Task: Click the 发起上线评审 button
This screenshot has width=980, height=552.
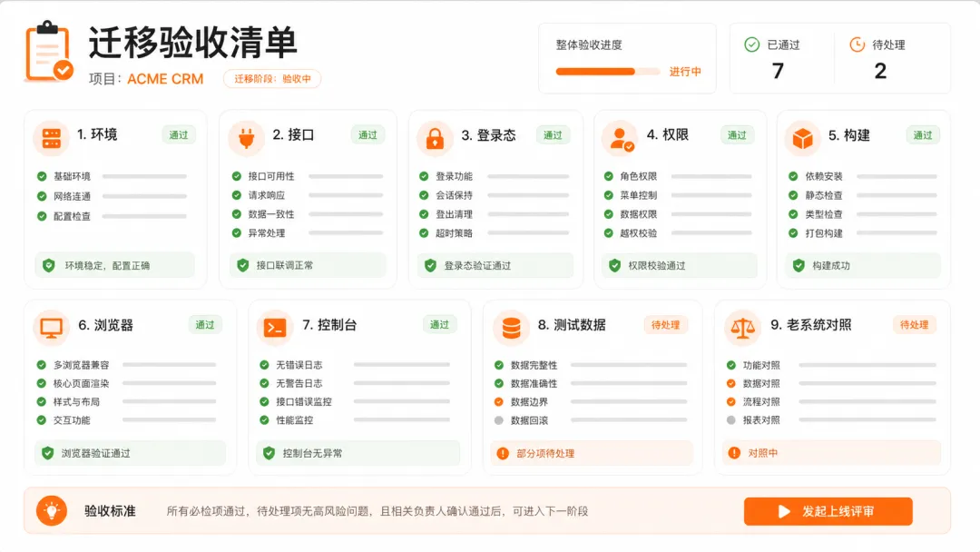Action: click(828, 511)
